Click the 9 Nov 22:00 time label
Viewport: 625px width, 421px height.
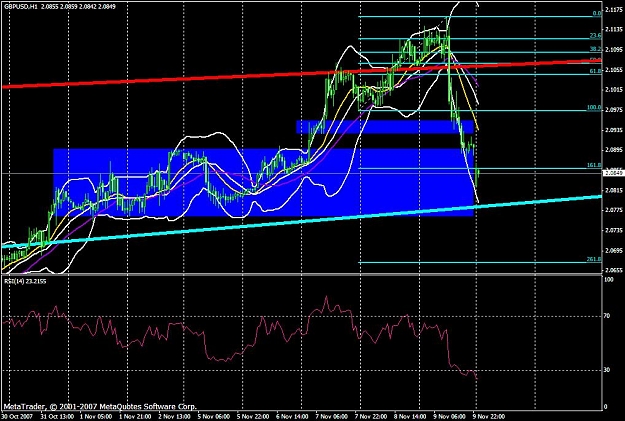click(488, 417)
